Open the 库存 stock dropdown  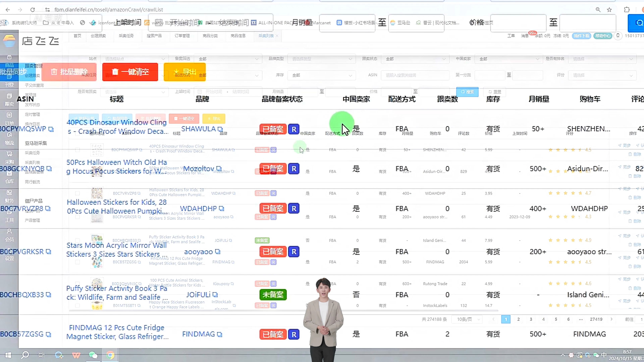click(322, 75)
